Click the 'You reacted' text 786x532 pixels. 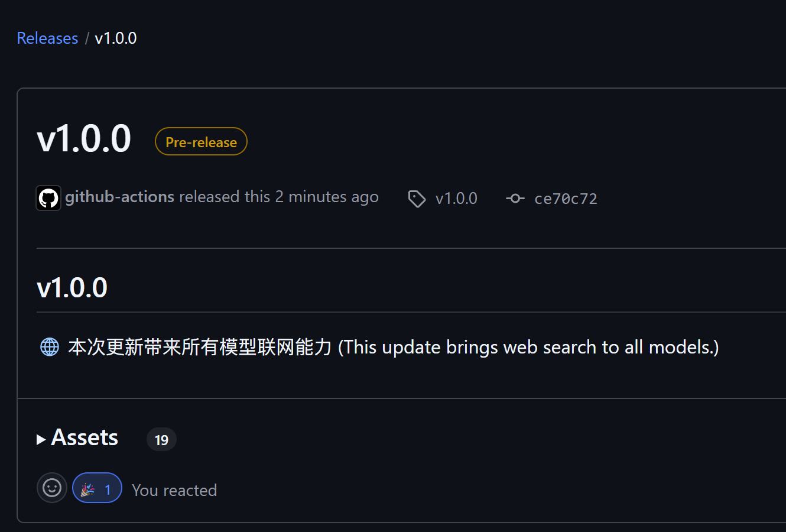click(x=174, y=490)
